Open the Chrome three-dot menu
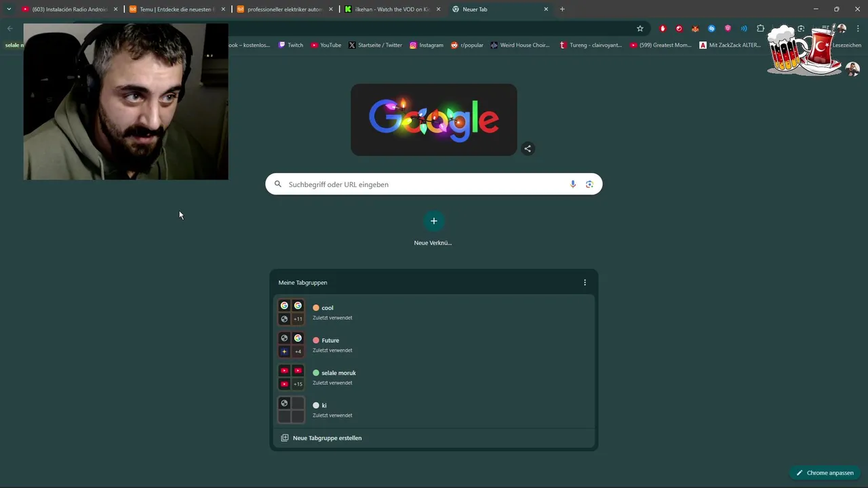This screenshot has width=868, height=488. pyautogui.click(x=858, y=28)
